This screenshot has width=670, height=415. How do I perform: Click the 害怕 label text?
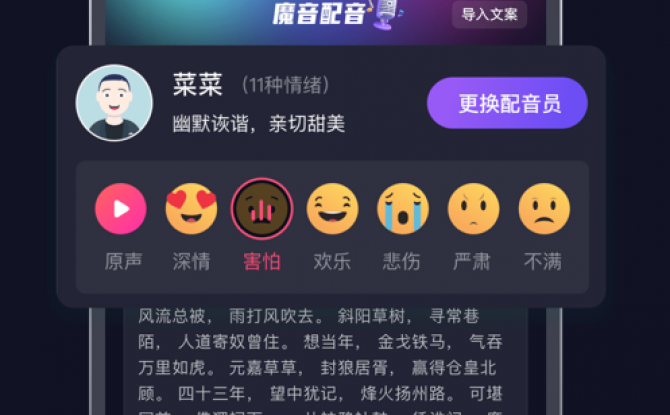pyautogui.click(x=262, y=261)
